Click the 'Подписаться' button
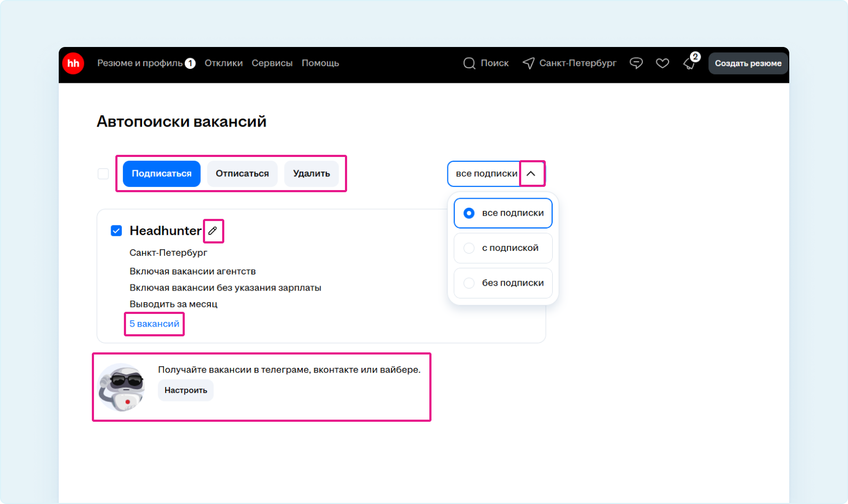848x504 pixels. [x=162, y=174]
